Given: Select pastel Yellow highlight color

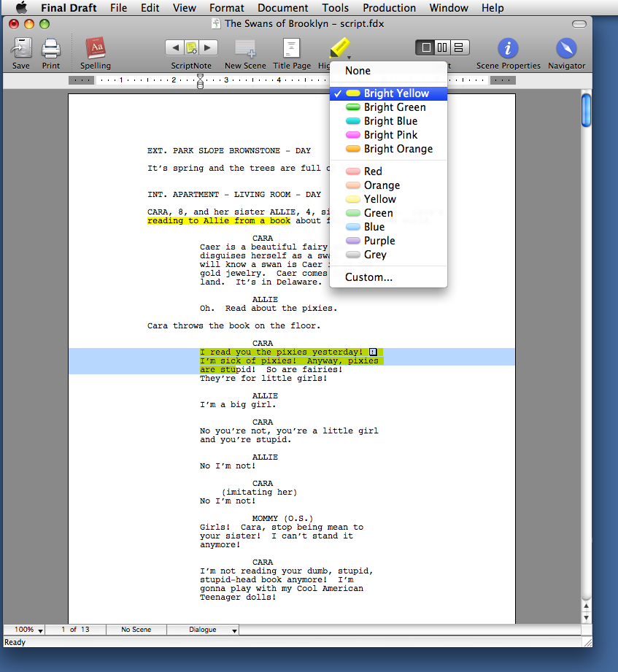Looking at the screenshot, I should pos(388,199).
